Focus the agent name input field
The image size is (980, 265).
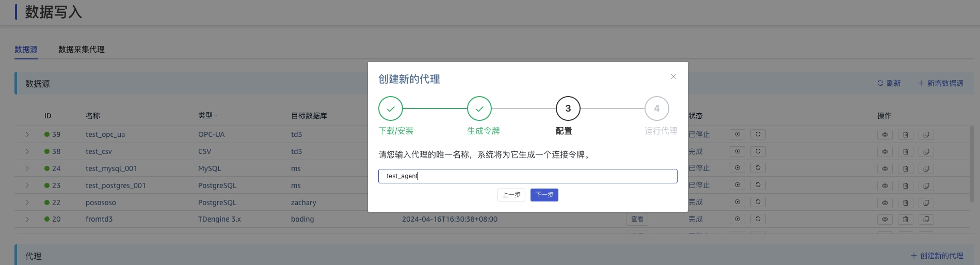coord(527,176)
